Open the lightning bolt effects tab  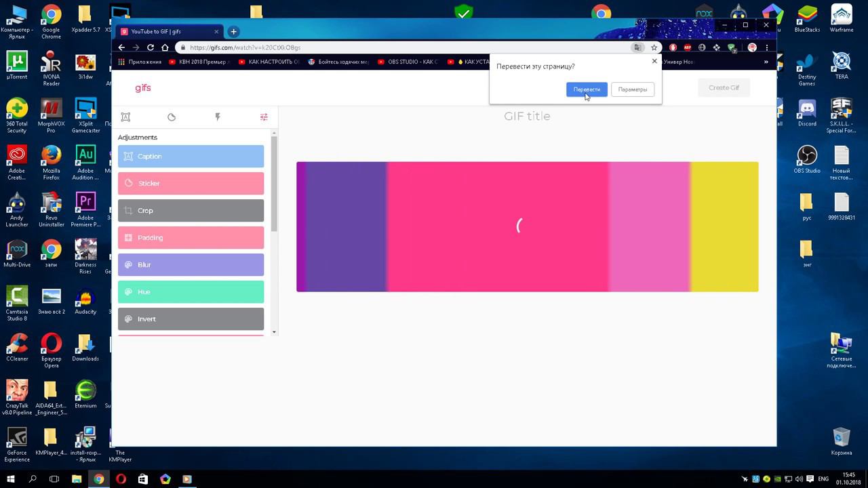pyautogui.click(x=218, y=117)
